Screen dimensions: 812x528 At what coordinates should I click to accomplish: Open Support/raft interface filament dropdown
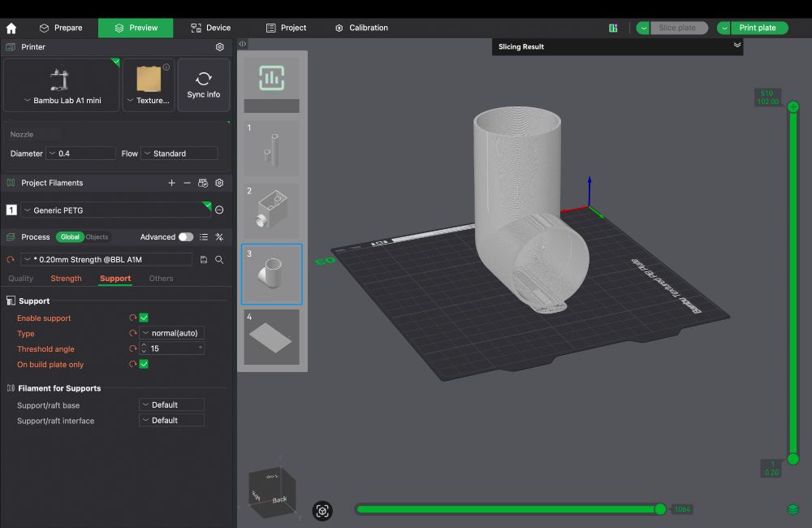tap(171, 421)
